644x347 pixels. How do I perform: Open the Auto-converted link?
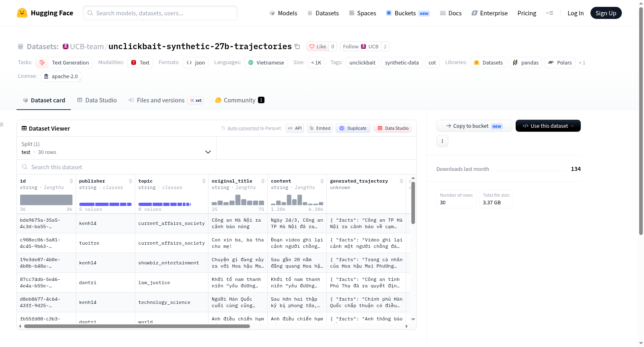(x=243, y=128)
